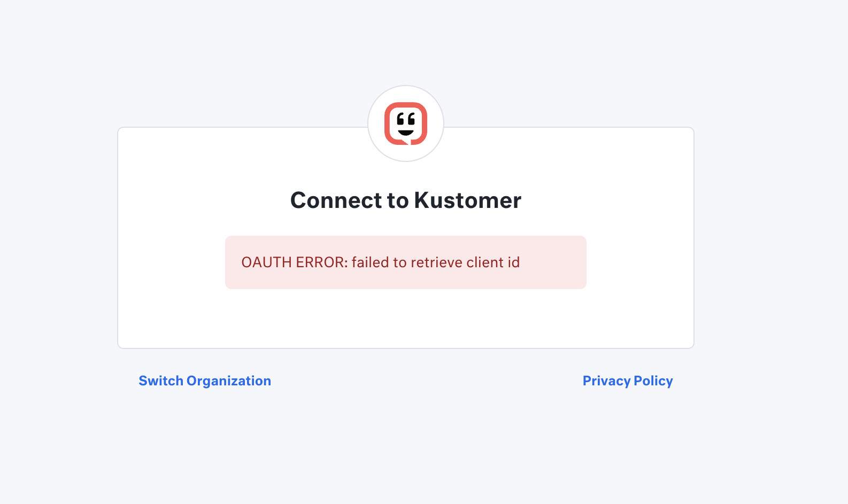
Task: Click the word Privacy in the right link
Action: point(607,381)
